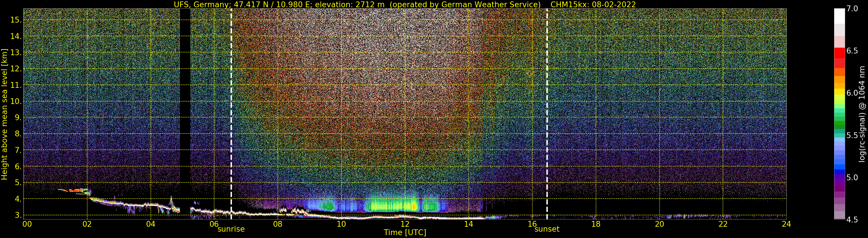Click the colorbar value label '7.0'
The image size is (868, 238).
click(x=852, y=9)
